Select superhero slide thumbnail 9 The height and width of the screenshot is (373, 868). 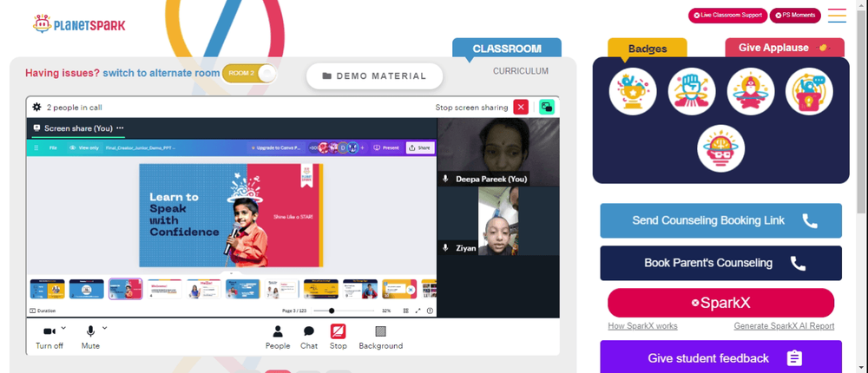point(360,289)
